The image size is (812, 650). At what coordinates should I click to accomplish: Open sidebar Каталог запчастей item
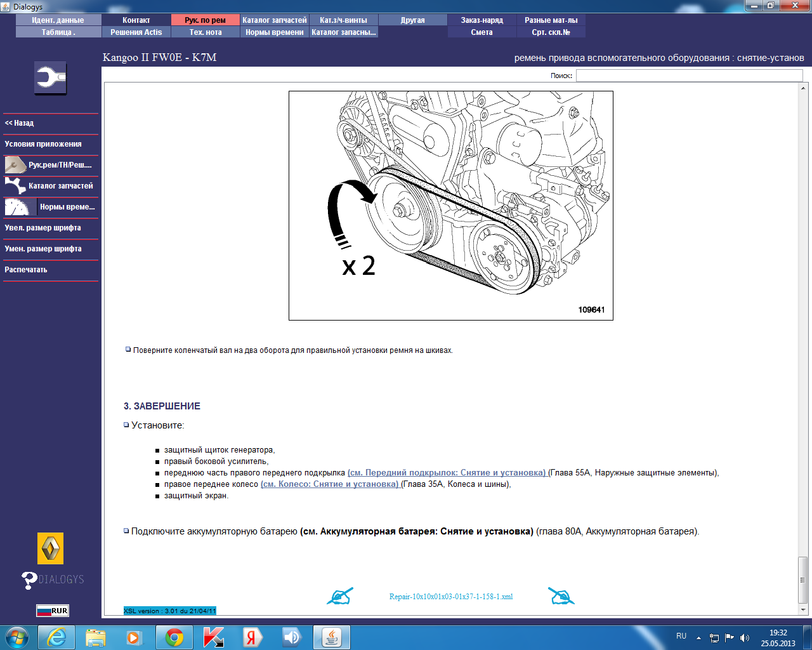[x=51, y=186]
